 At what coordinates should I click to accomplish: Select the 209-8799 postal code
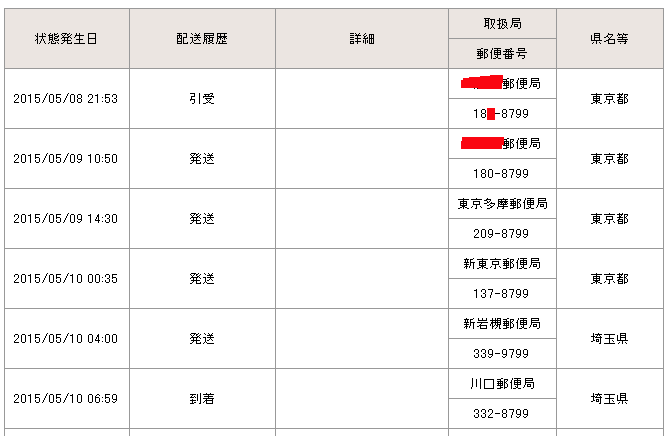click(x=502, y=233)
